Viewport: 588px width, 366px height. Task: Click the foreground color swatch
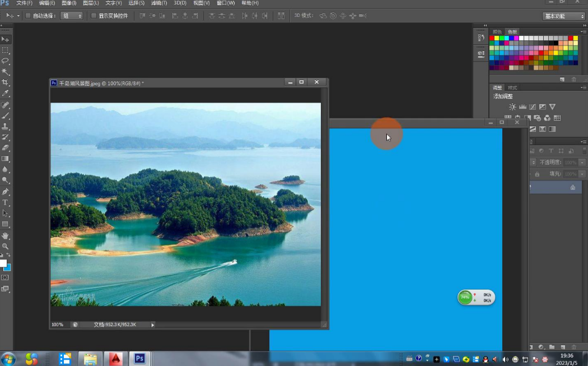pos(3,263)
